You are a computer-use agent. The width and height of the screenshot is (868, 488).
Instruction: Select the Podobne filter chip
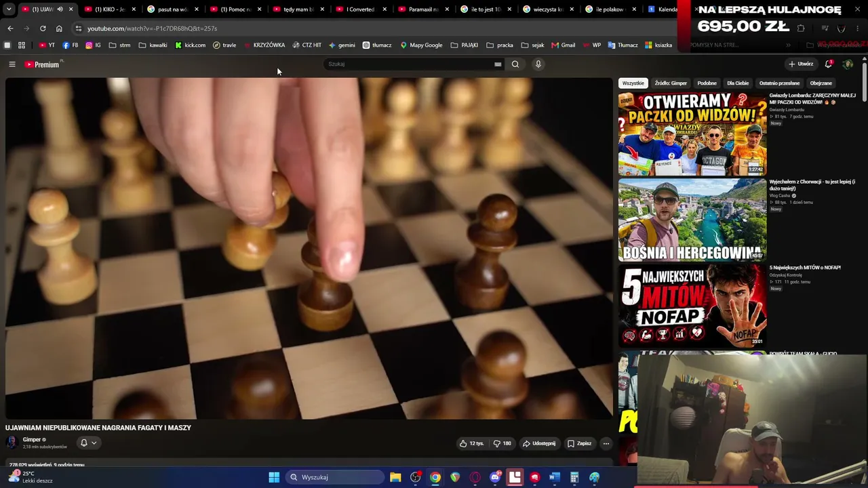click(x=707, y=83)
